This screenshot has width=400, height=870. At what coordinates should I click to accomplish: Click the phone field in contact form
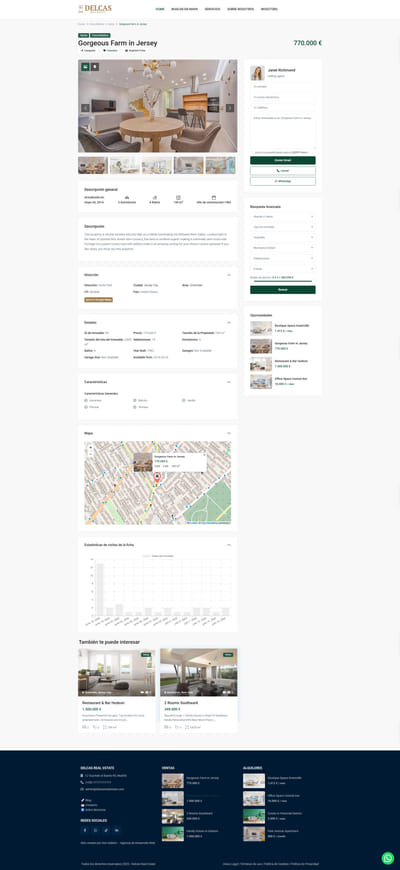pyautogui.click(x=283, y=108)
